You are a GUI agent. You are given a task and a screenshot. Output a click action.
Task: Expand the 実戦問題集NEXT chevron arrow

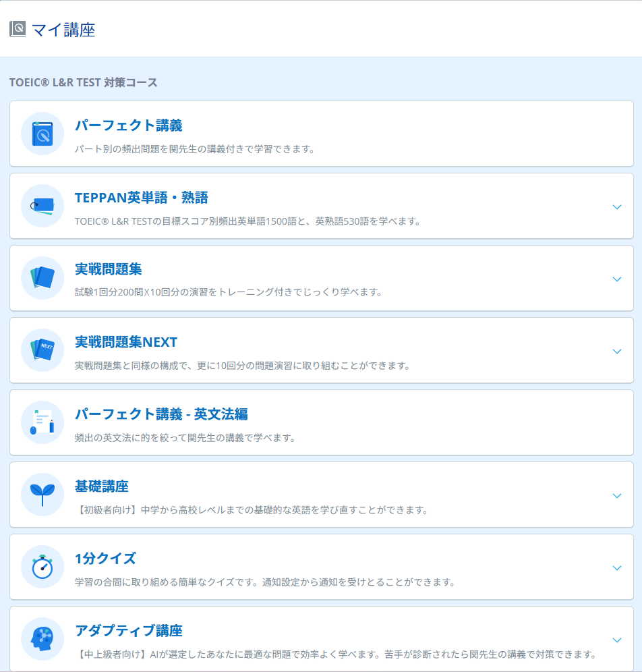(616, 351)
